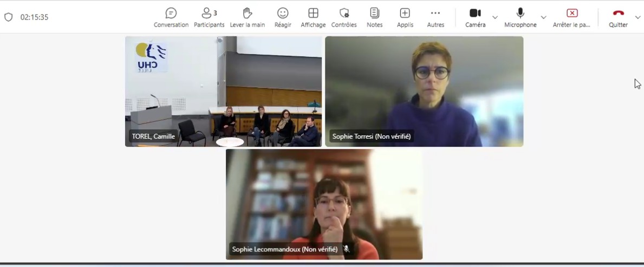Change layout via Affichage
This screenshot has width=644, height=267.
(313, 17)
